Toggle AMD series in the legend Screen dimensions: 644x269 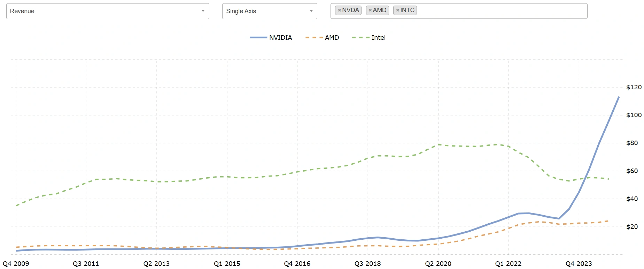click(x=322, y=38)
